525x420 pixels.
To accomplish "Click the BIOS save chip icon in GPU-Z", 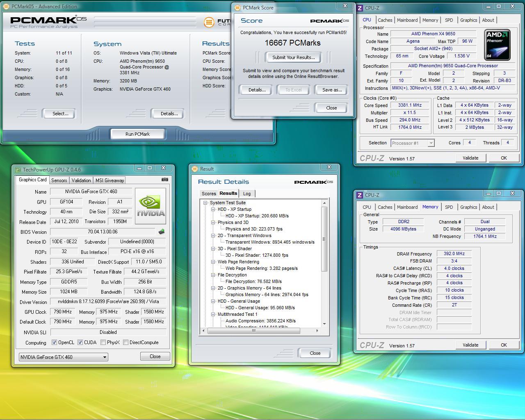I will point(162,232).
